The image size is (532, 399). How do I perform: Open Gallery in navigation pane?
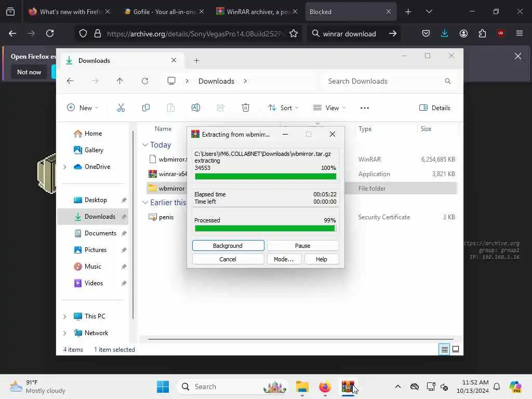pyautogui.click(x=94, y=150)
